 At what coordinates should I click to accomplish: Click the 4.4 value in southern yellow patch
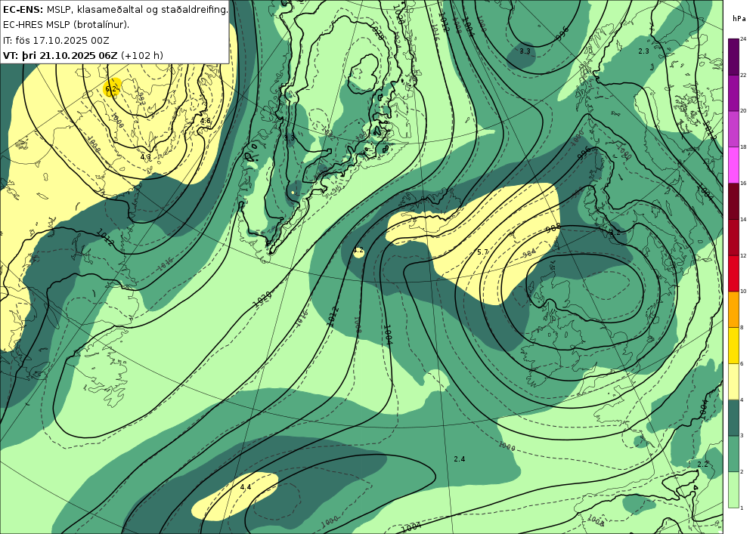(246, 487)
